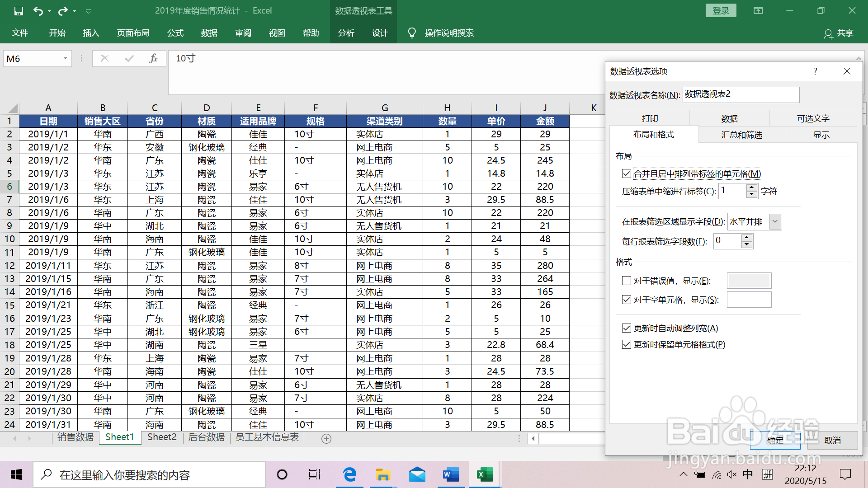Click the 登录 sign-in button
This screenshot has width=868, height=488.
721,11
